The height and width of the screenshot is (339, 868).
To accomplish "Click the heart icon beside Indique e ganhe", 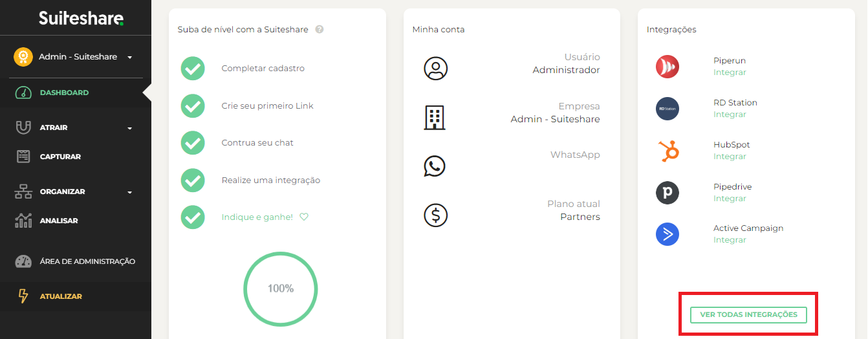I will (304, 217).
